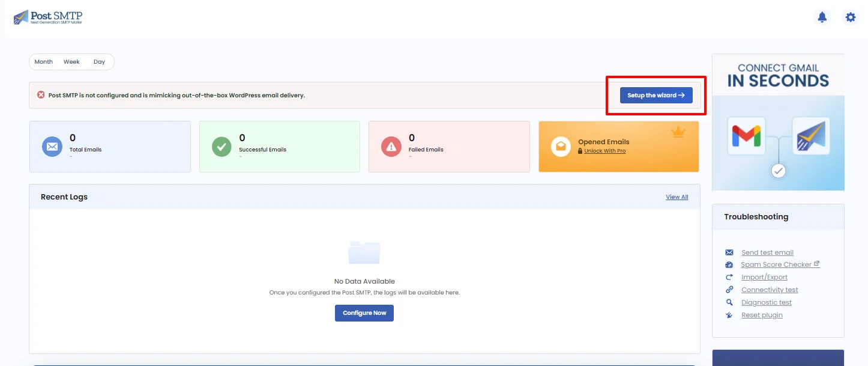868x366 pixels.
Task: Click the Troubleshooting heading
Action: click(x=756, y=217)
